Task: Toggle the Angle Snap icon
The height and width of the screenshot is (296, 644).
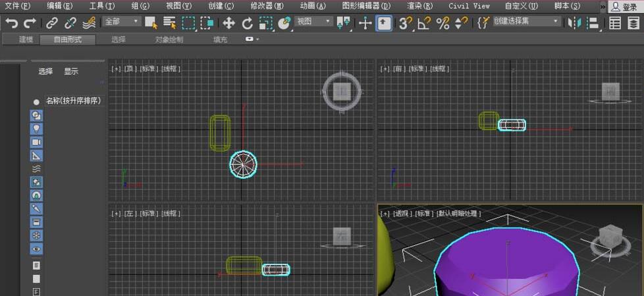Action: tap(423, 24)
